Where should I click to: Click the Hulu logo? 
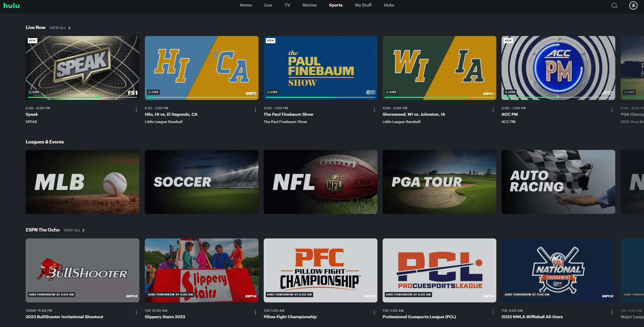tap(11, 5)
